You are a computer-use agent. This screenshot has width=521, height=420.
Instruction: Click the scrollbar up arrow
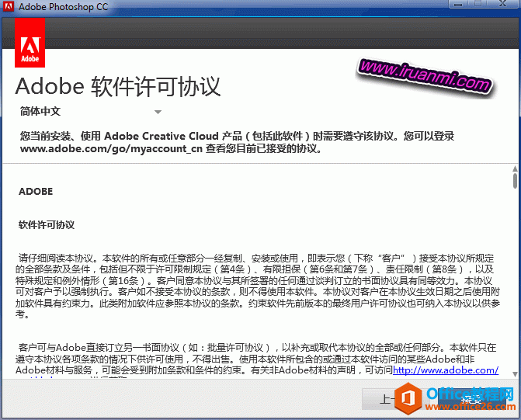click(515, 168)
